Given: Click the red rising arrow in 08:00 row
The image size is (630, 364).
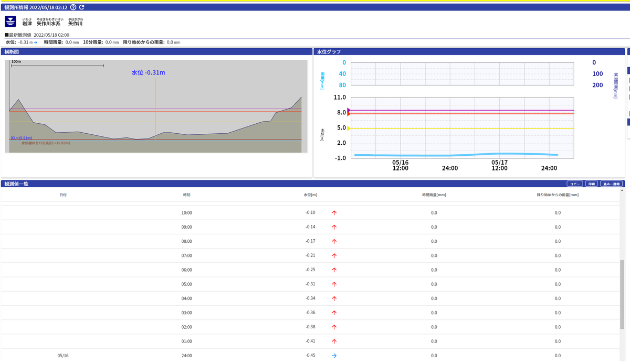Looking at the screenshot, I should click(x=334, y=241).
